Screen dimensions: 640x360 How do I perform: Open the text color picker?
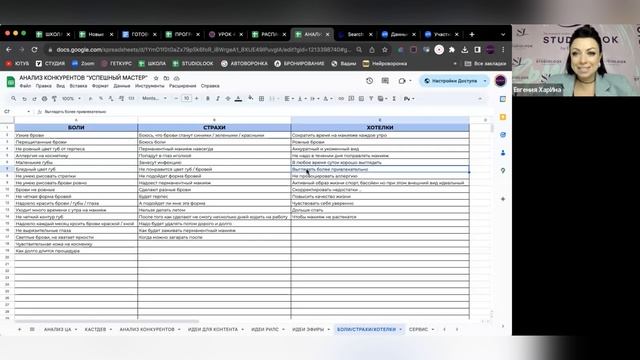238,98
